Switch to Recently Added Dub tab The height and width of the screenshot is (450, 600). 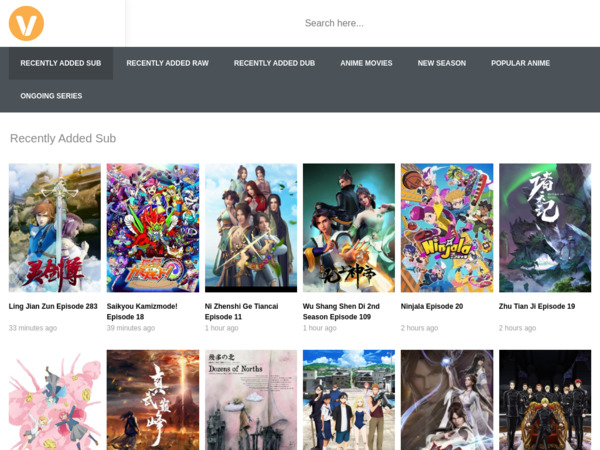(274, 63)
